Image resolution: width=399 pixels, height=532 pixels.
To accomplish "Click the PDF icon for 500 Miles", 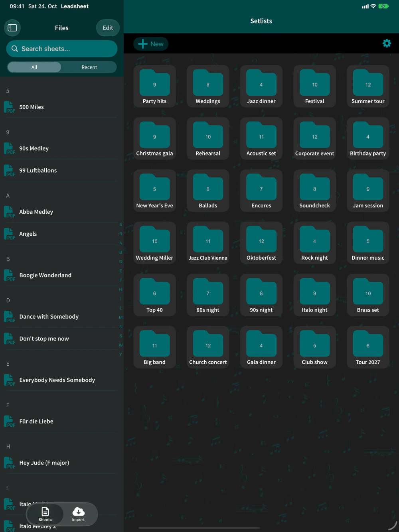I will click(x=9, y=107).
